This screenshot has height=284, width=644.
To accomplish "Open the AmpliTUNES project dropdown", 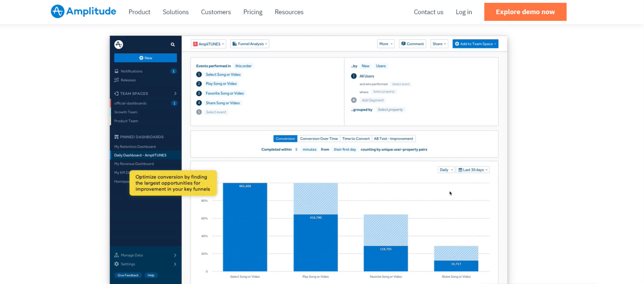I will (208, 44).
